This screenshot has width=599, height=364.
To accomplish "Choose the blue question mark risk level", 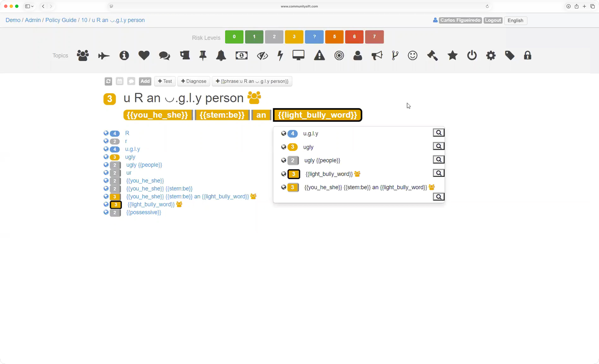I will (x=314, y=37).
